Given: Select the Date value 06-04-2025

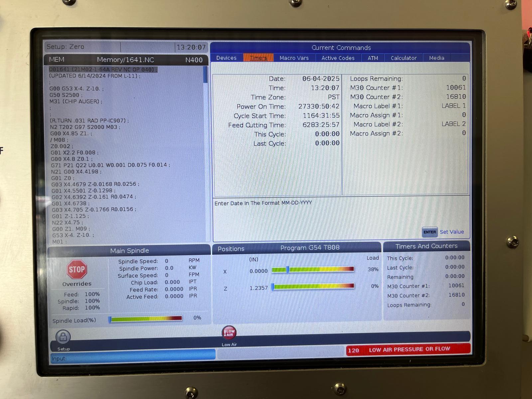Looking at the screenshot, I should (321, 78).
